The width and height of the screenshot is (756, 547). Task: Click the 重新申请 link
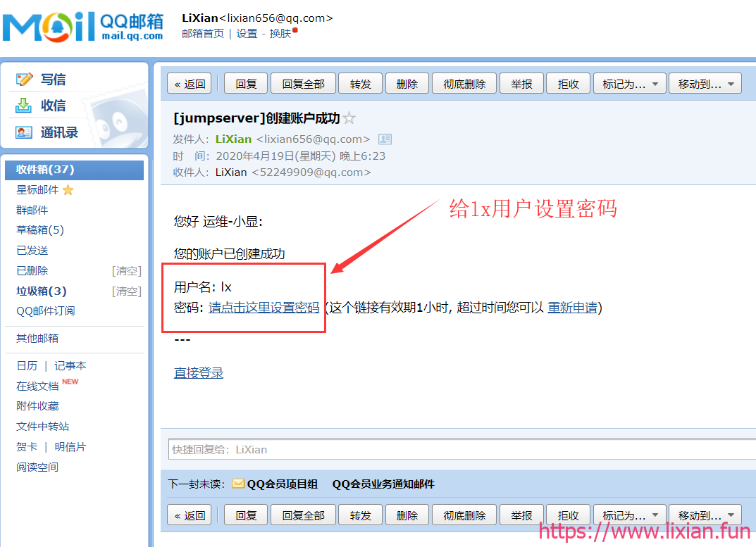572,308
